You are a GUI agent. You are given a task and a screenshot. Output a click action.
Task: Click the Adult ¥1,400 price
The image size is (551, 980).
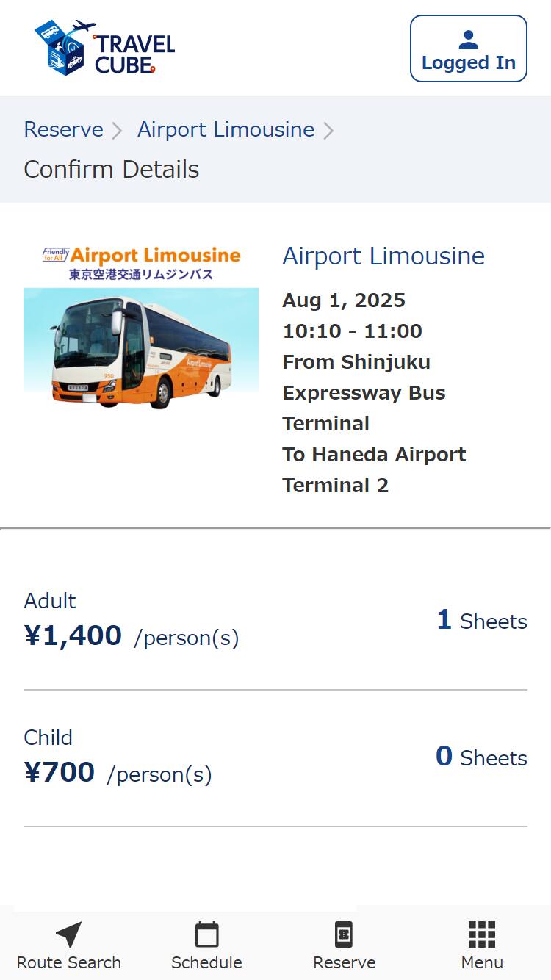pos(73,635)
